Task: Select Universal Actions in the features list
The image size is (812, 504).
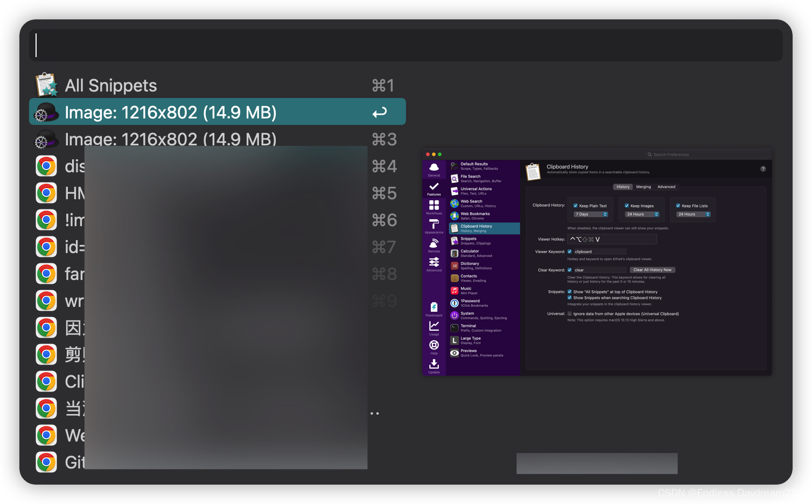Action: pyautogui.click(x=484, y=191)
